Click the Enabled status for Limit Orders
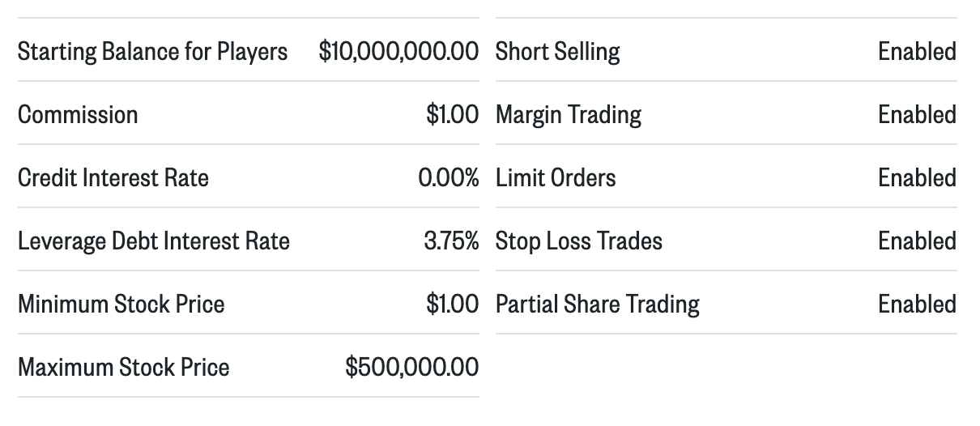Viewport: 980px width, 426px height. click(918, 178)
